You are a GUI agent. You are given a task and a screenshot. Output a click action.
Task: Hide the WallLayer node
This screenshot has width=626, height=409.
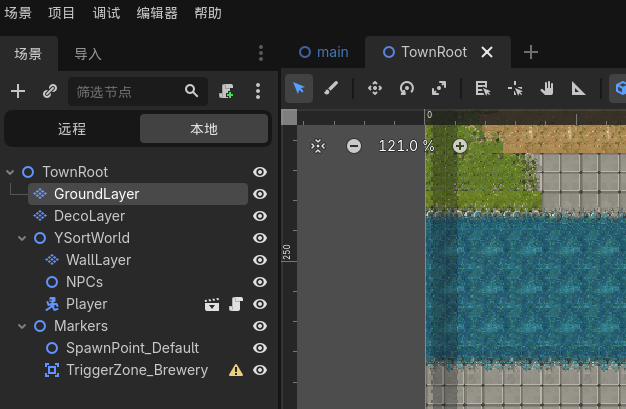click(x=260, y=260)
